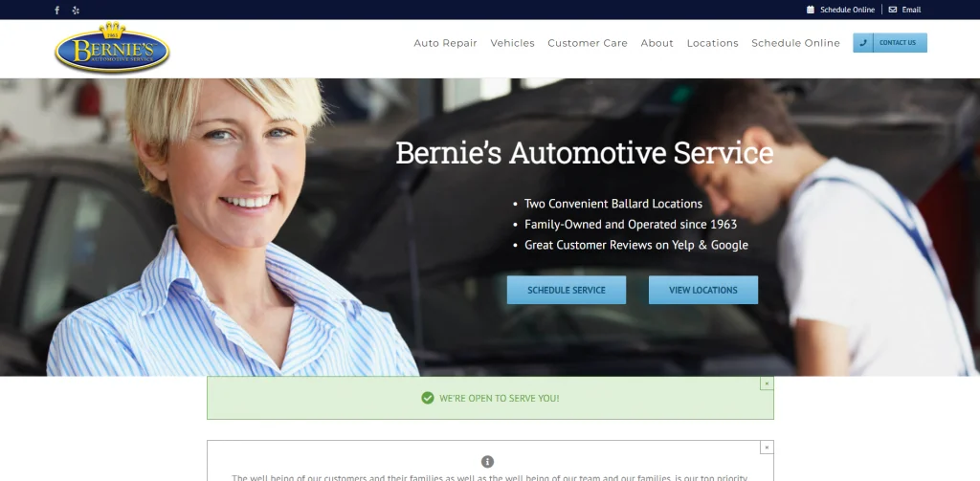Open the Schedule Online link in the top bar
980x481 pixels.
(x=848, y=10)
